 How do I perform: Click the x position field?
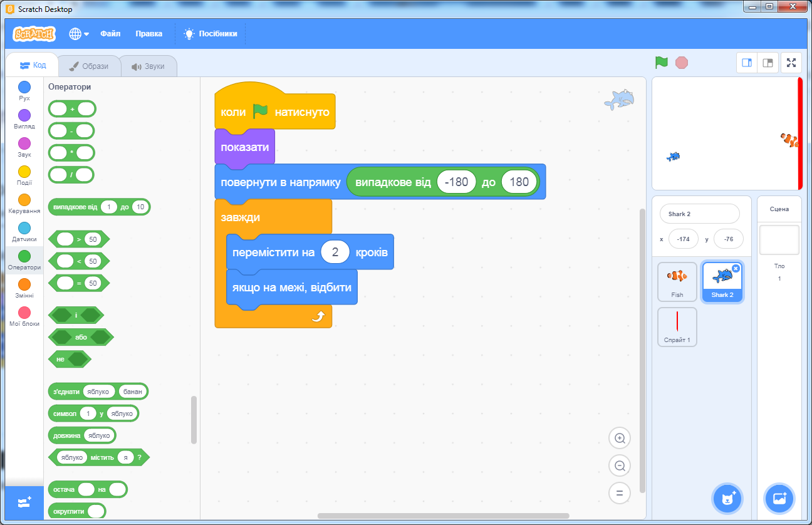click(684, 239)
